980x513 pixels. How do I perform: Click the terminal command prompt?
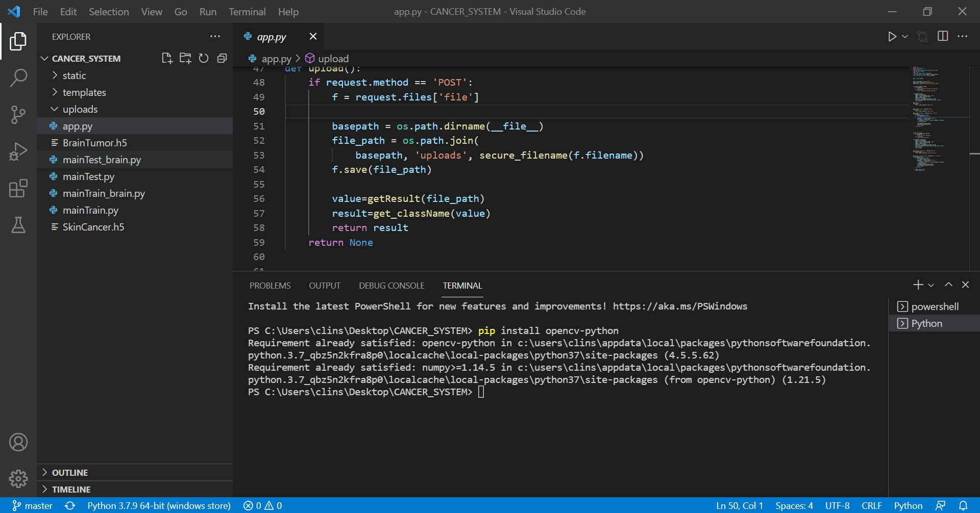(x=481, y=392)
